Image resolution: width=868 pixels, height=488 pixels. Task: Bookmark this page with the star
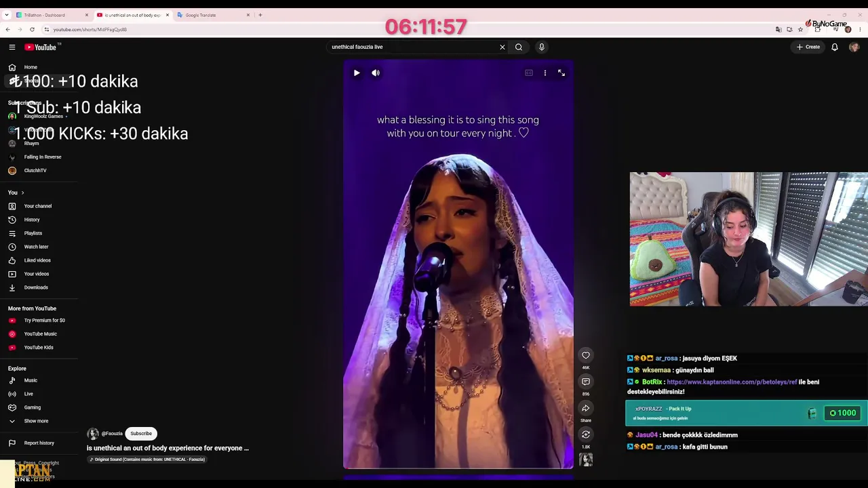tap(800, 30)
